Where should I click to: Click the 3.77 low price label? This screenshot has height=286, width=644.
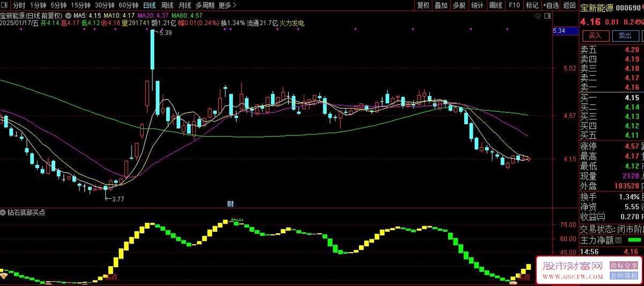pos(117,199)
